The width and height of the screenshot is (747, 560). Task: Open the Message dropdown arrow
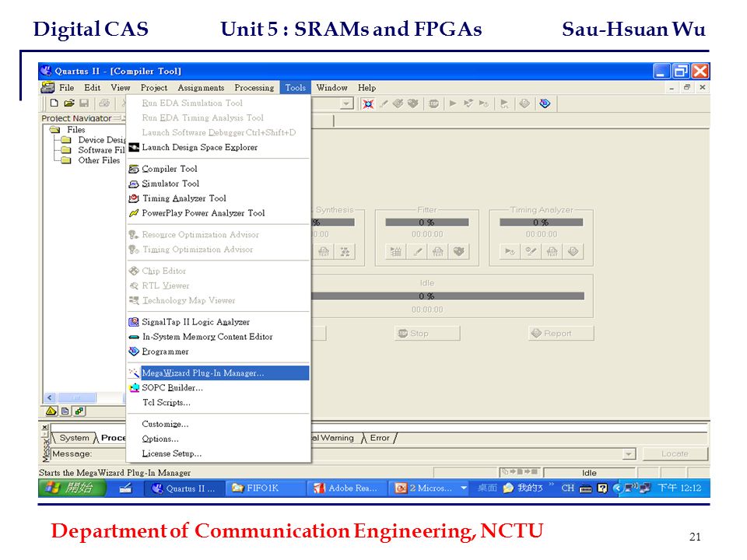[x=629, y=454]
